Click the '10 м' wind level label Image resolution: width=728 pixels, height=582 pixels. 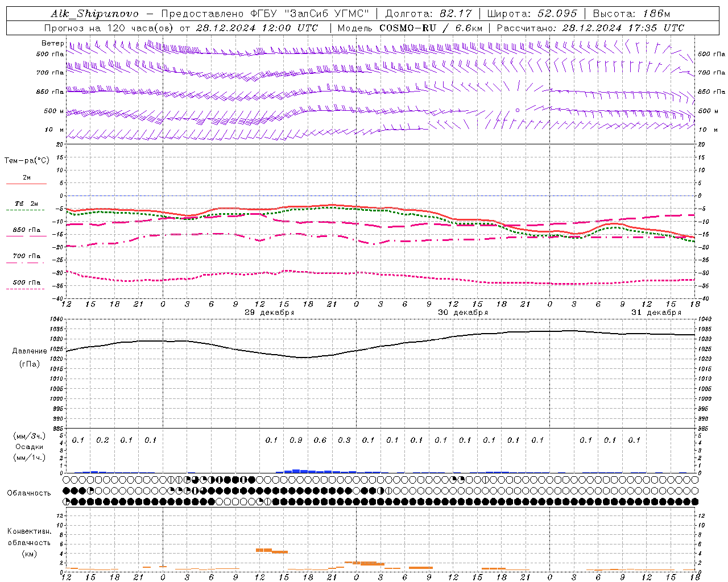pos(55,130)
